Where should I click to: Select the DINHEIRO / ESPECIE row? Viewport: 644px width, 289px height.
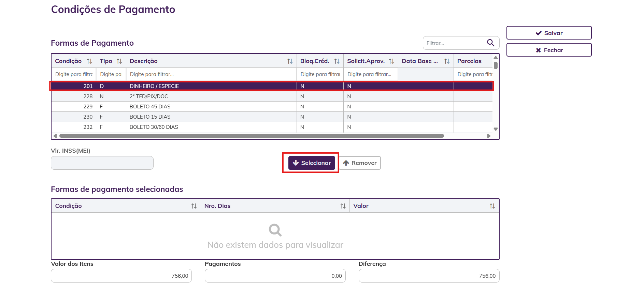pos(272,86)
